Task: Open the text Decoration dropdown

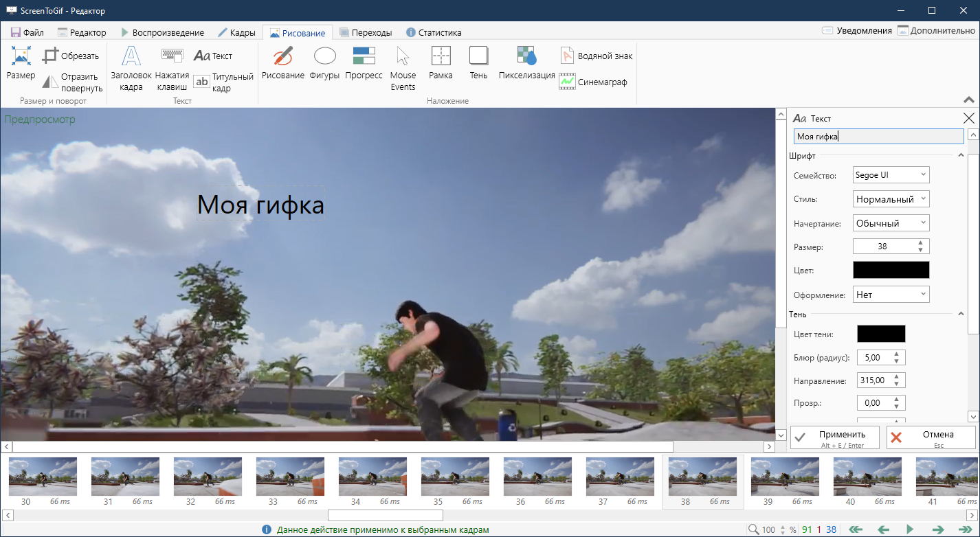Action: [891, 295]
